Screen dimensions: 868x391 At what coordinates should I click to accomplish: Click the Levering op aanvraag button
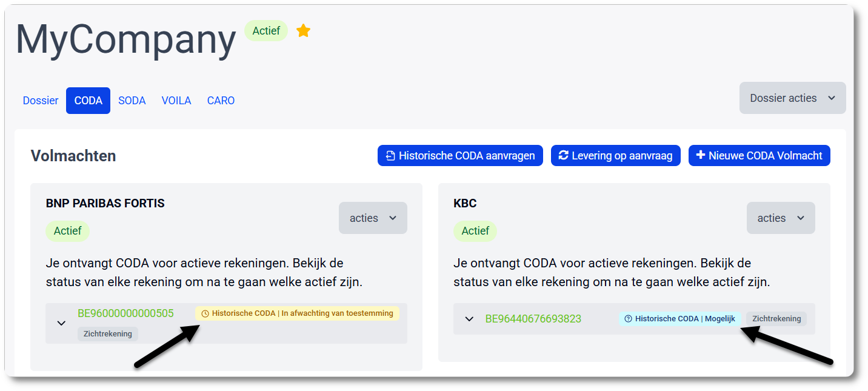(x=615, y=155)
